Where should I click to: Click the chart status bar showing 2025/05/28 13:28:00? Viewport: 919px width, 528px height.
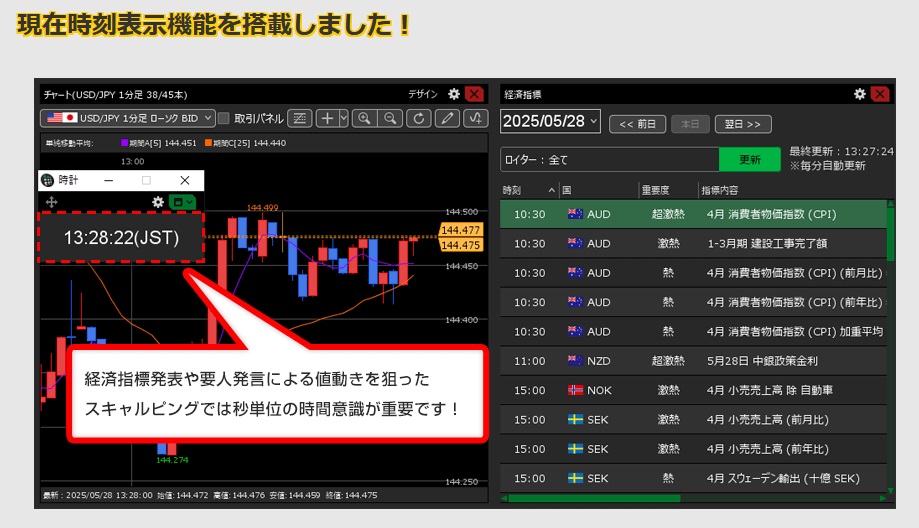[x=264, y=495]
